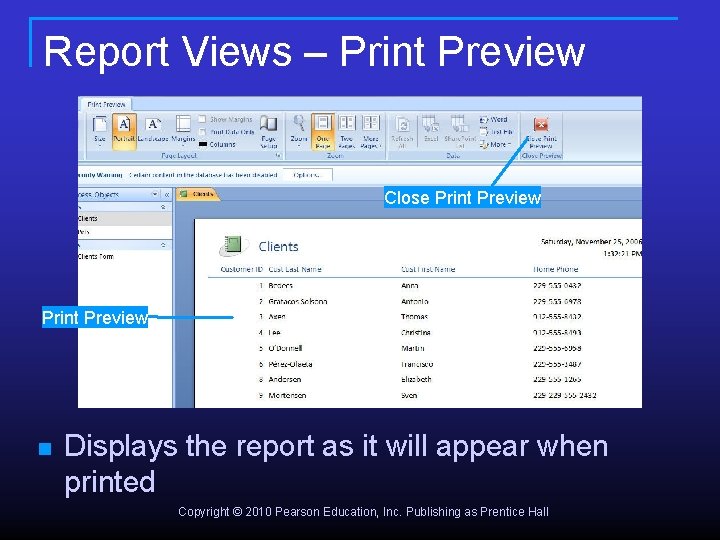Screen dimensions: 720x540
Task: Select One Page view
Action: (323, 131)
